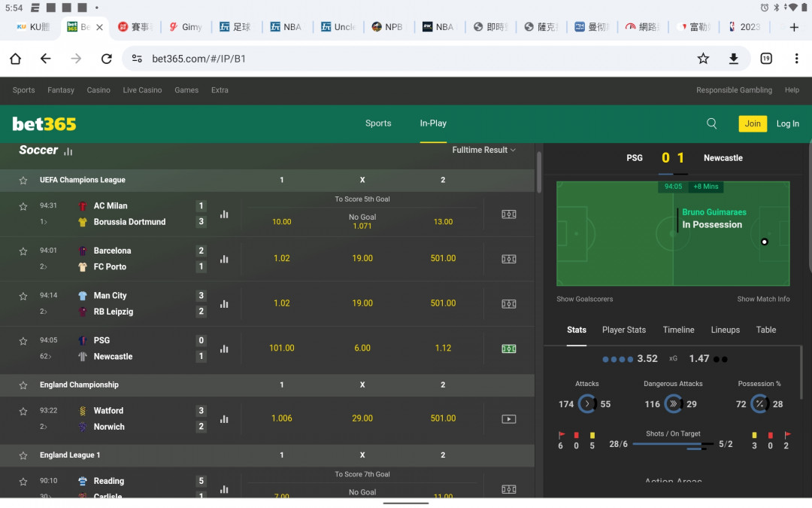The height and width of the screenshot is (508, 812).
Task: Select No Goal 1.071 for AC Milan match
Action: click(362, 221)
